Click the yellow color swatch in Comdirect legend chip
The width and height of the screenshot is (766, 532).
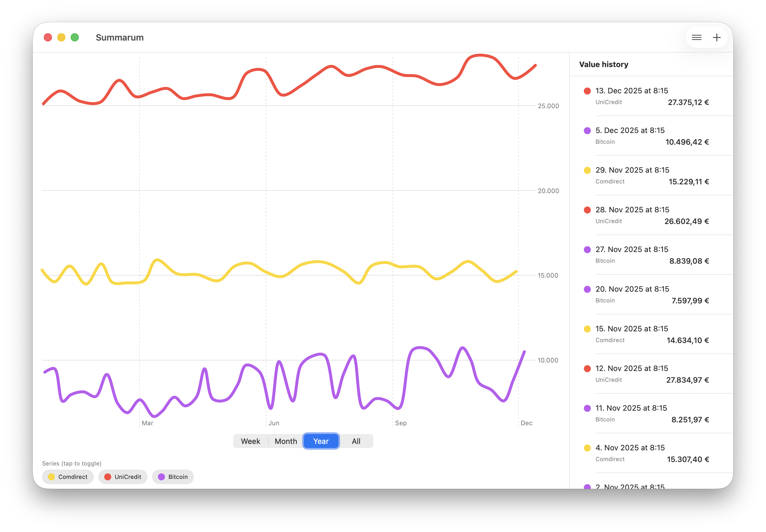52,477
